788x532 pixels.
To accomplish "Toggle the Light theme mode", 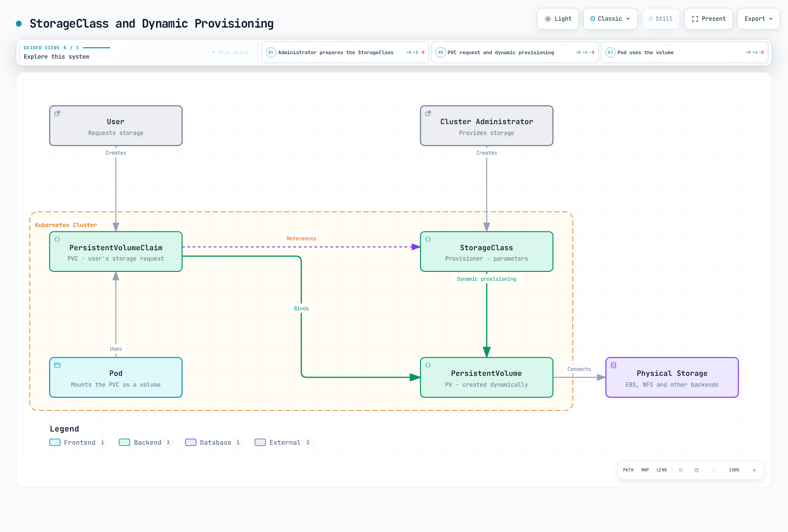I will point(558,19).
